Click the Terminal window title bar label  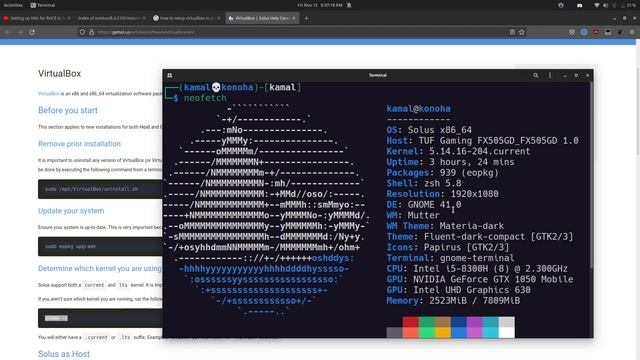point(378,76)
